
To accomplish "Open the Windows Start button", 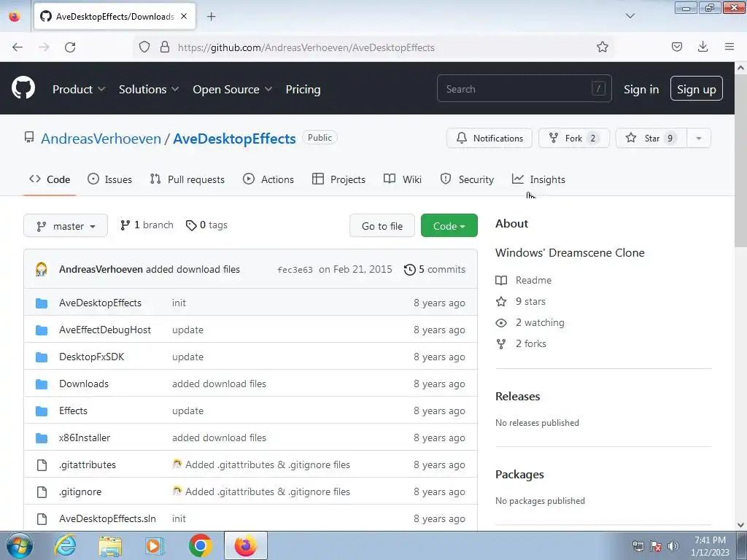I will pyautogui.click(x=20, y=545).
